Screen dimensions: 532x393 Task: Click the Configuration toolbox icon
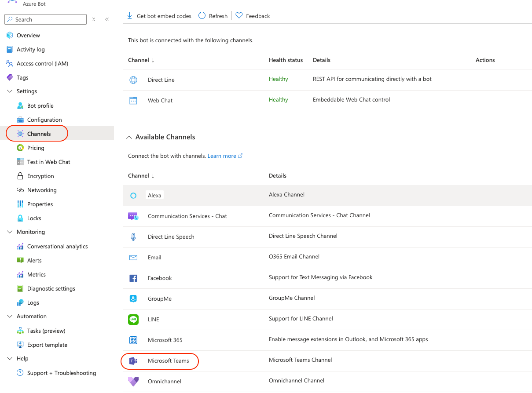pos(20,120)
